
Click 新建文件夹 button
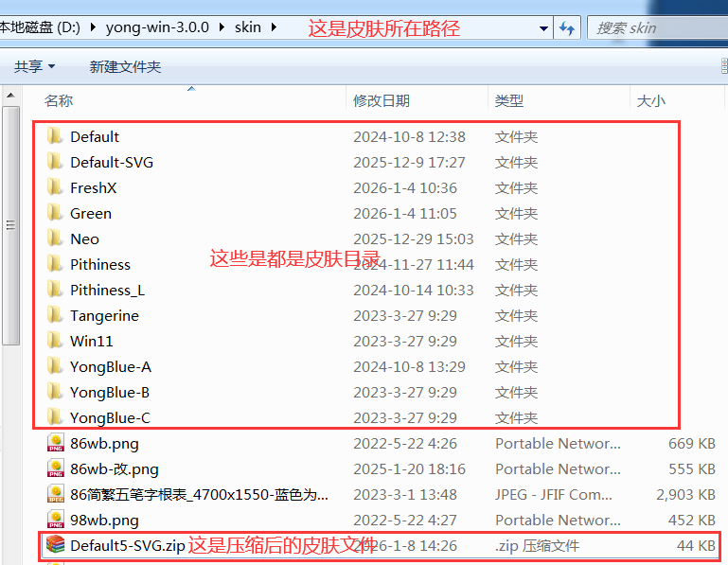pyautogui.click(x=125, y=66)
